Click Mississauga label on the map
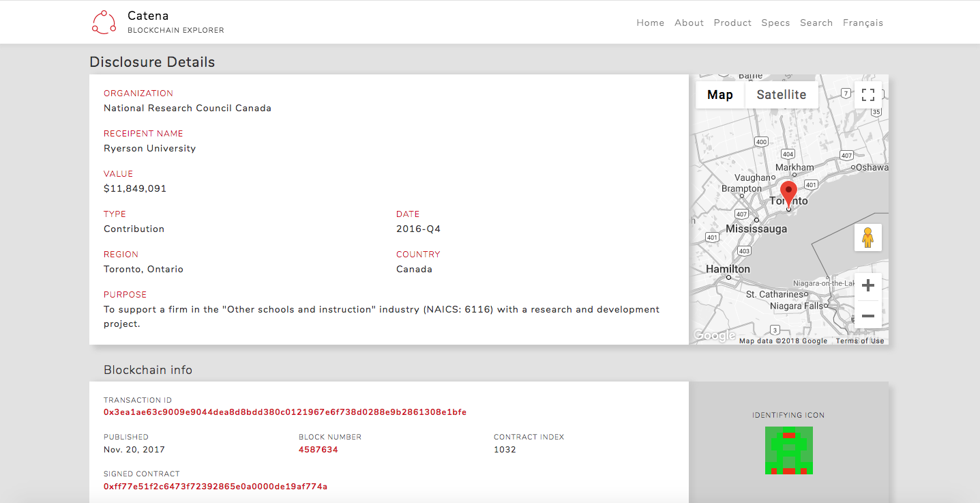Viewport: 980px width, 503px height. pyautogui.click(x=756, y=229)
